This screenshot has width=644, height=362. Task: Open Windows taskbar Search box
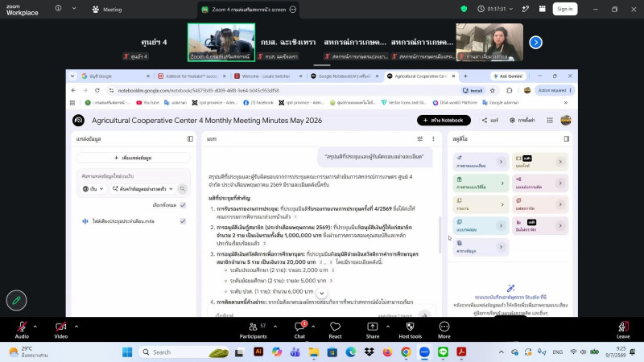click(x=184, y=352)
